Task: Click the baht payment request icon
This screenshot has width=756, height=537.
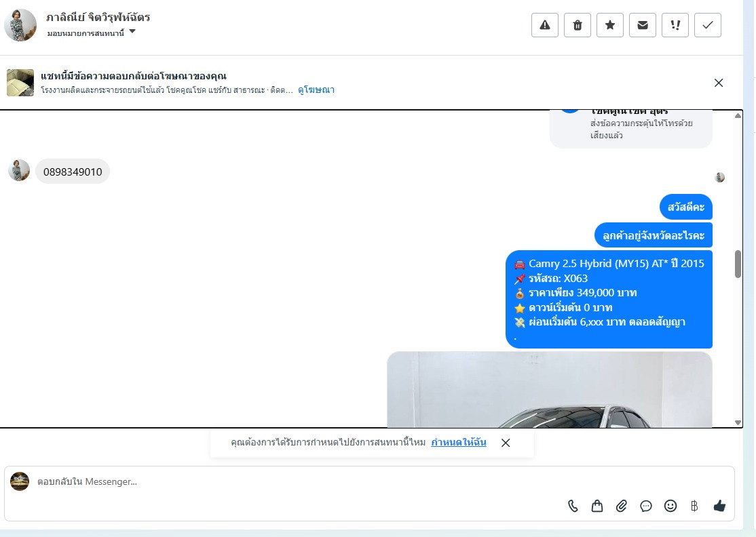Action: 694,506
